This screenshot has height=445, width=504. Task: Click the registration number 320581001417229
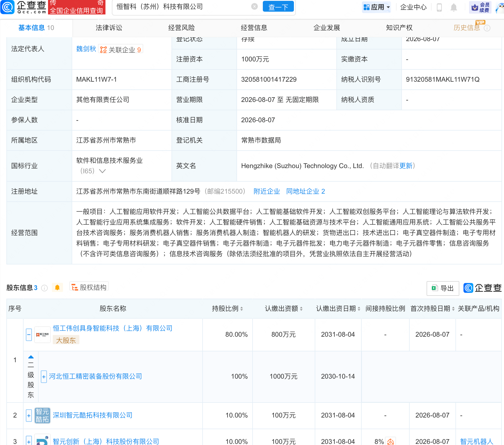click(x=269, y=79)
